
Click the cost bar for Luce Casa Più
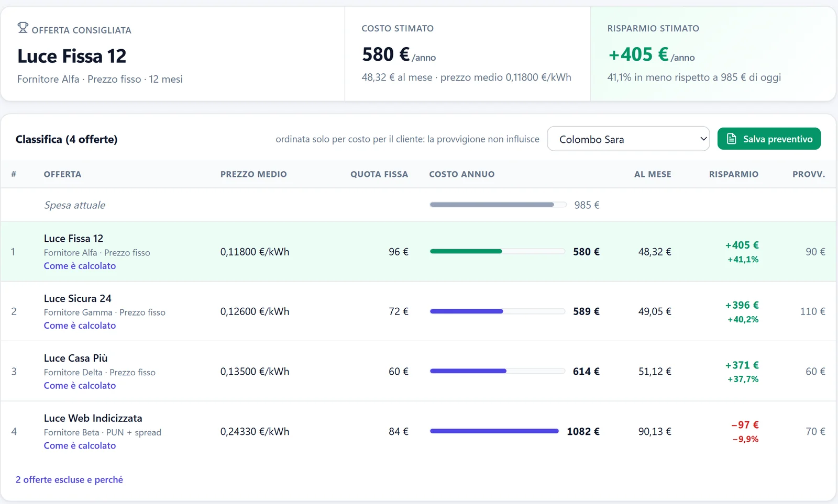(498, 371)
